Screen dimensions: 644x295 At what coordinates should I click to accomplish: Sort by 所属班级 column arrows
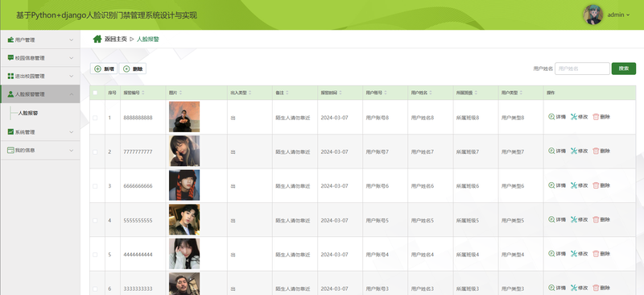click(476, 93)
